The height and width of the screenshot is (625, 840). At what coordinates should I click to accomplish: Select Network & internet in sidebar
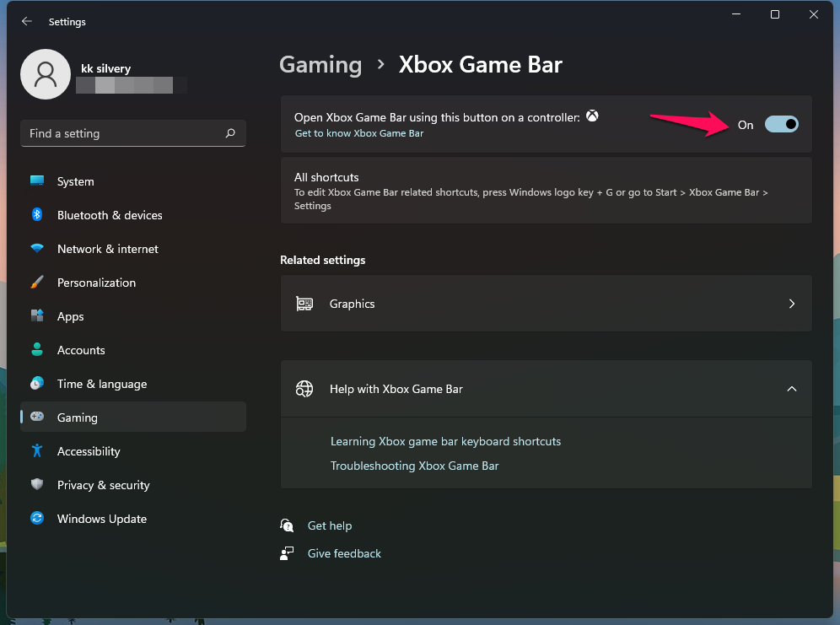(x=133, y=249)
